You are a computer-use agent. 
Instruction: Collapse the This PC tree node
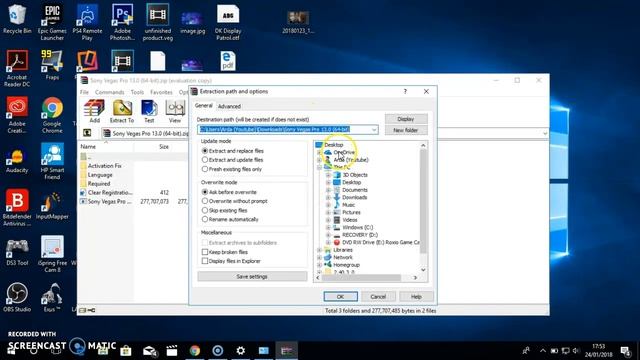point(319,167)
